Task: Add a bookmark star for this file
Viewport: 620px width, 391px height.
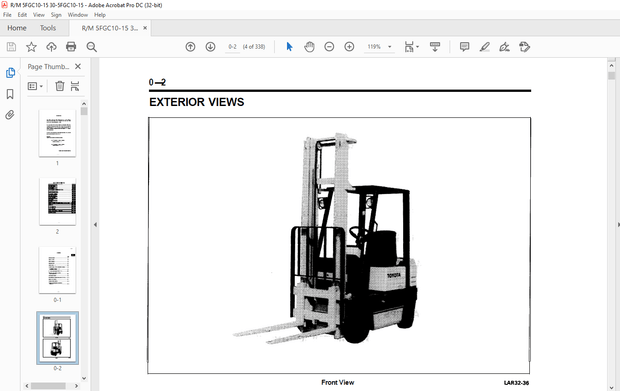Action: tap(31, 47)
